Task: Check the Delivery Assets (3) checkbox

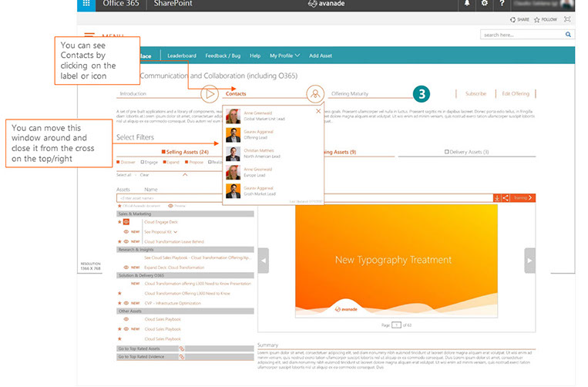Action: coord(446,152)
